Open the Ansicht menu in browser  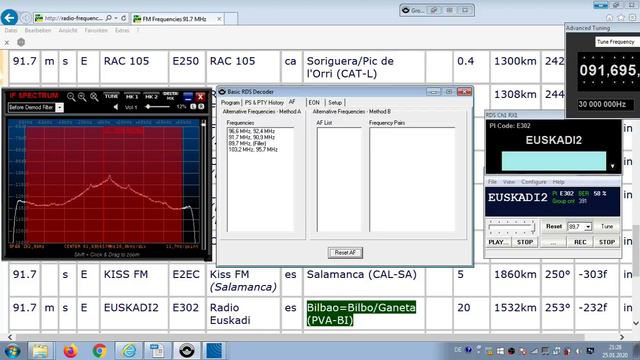point(68,30)
